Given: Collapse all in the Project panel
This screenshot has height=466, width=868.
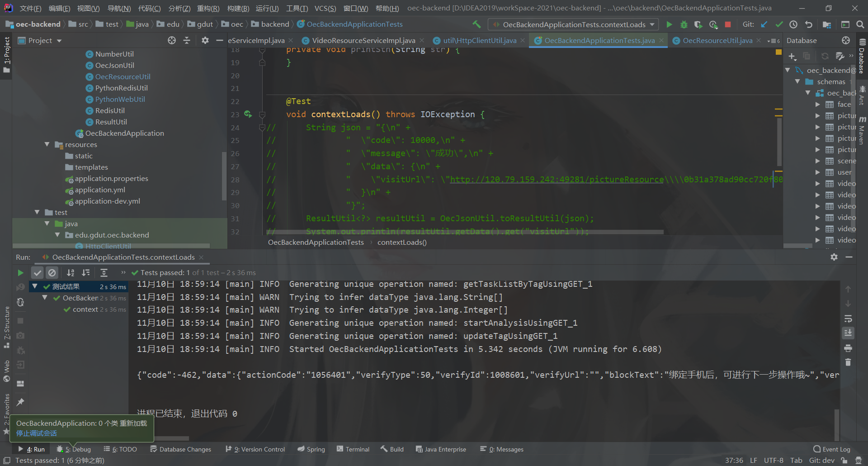Looking at the screenshot, I should tap(187, 40).
